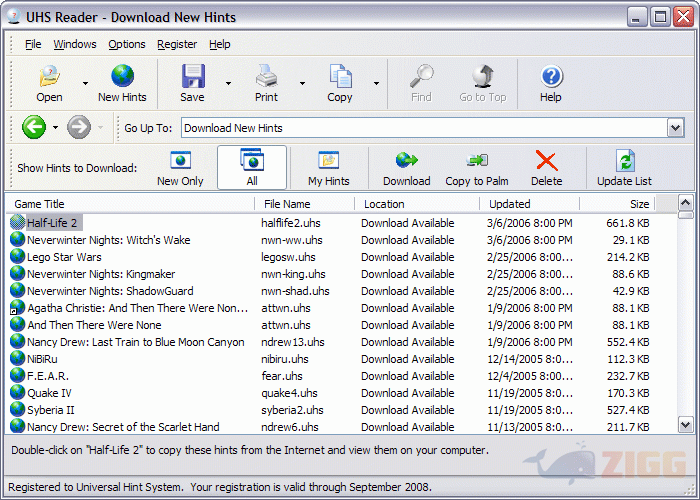700x500 pixels.
Task: Click the scrollbar up arrow
Action: point(686,203)
